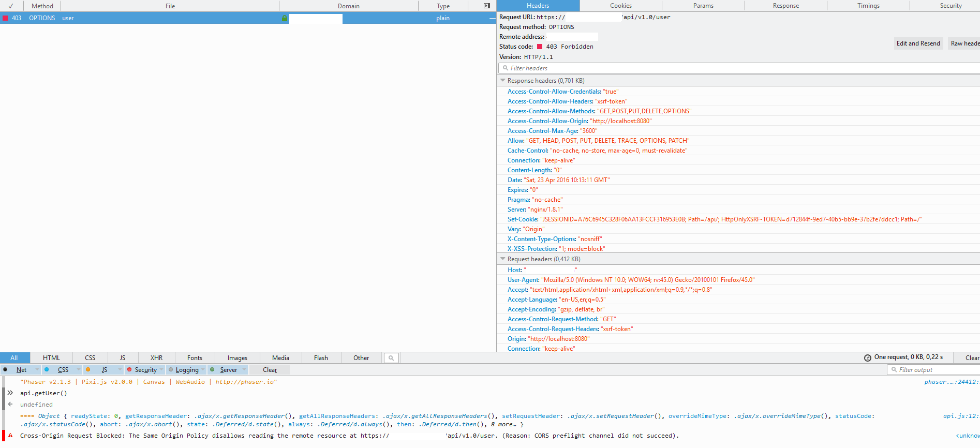Filter network requests by Other
Viewport: 980px width, 448px height.
click(x=361, y=358)
